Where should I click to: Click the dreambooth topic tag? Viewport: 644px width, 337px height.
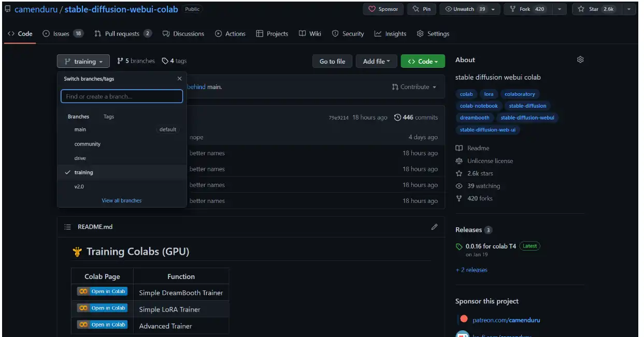coord(475,118)
